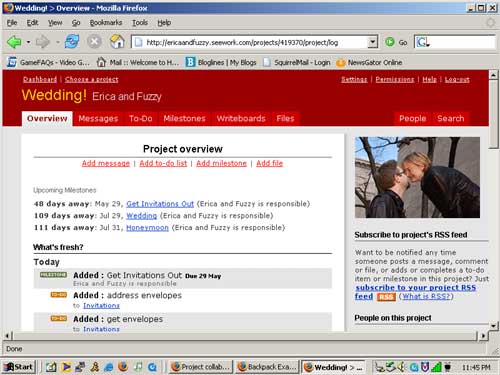Switch to the Writeboards tab
This screenshot has width=500, height=375.
tap(241, 119)
